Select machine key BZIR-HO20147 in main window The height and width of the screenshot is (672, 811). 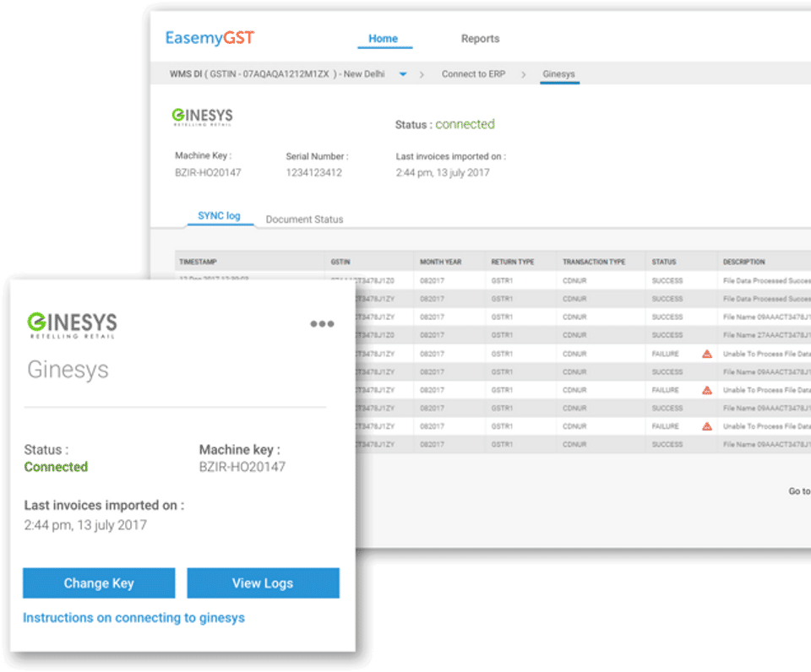click(208, 173)
